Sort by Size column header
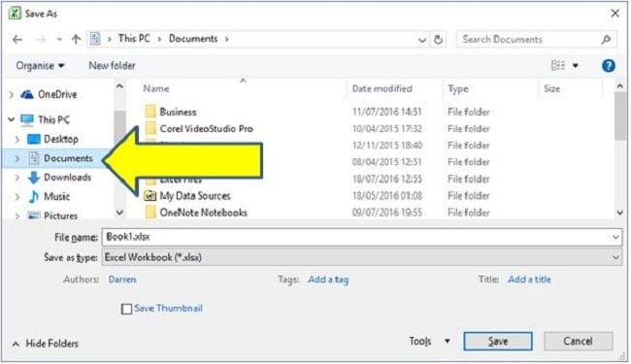The width and height of the screenshot is (631, 364). [551, 89]
